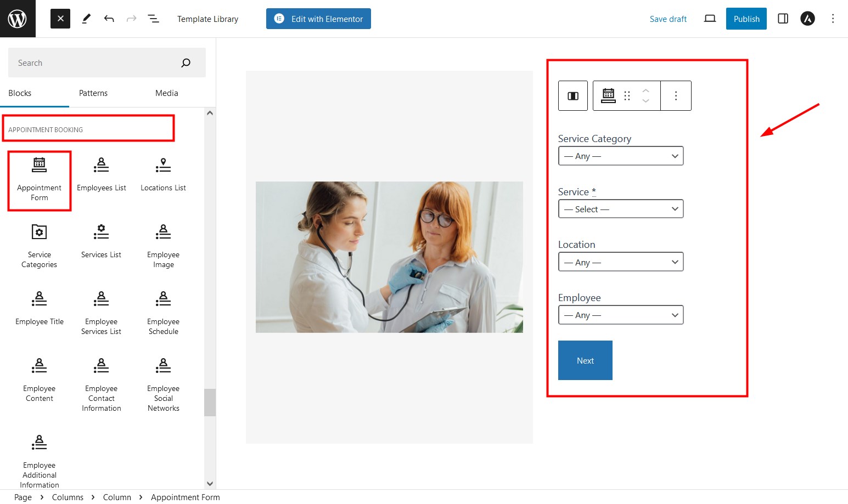Close the block inserter panel
The image size is (848, 504).
(x=60, y=19)
